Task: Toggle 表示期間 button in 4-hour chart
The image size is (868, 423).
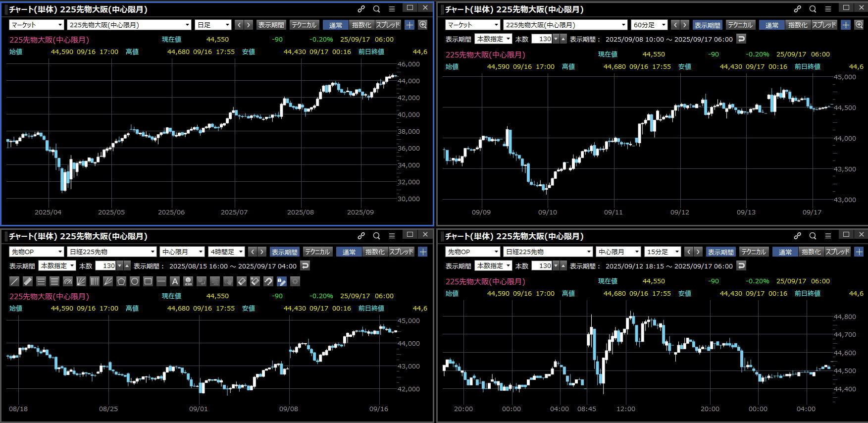Action: tap(285, 252)
